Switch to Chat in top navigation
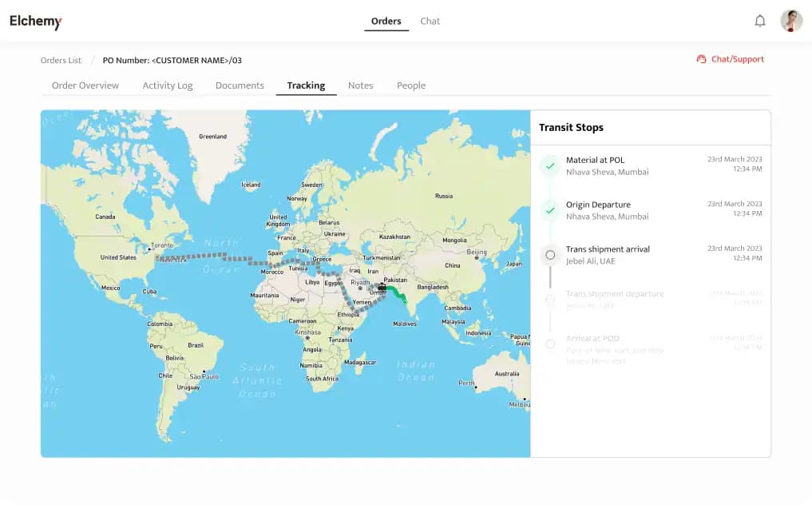 tap(430, 22)
